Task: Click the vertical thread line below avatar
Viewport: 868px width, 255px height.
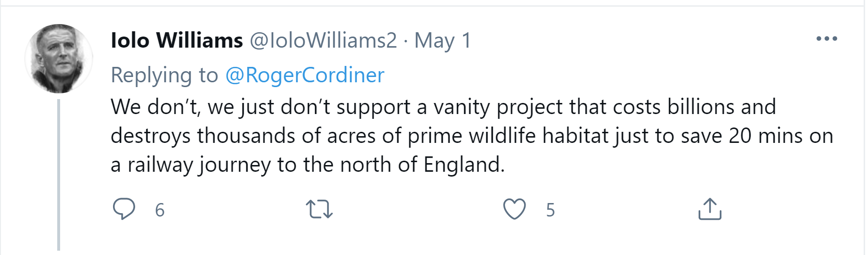Action: 59,173
